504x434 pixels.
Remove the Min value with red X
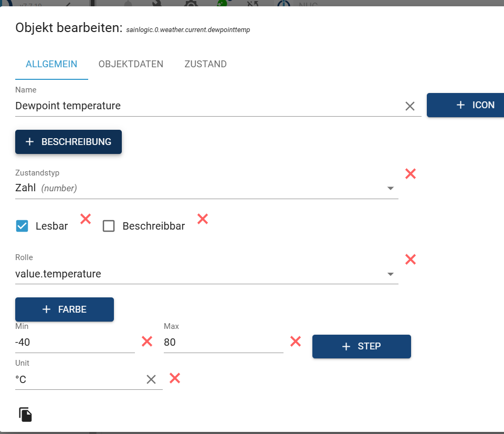pos(147,342)
